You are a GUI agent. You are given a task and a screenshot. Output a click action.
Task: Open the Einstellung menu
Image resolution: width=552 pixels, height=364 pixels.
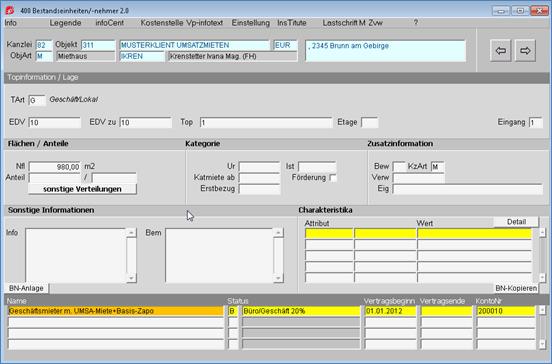point(251,23)
